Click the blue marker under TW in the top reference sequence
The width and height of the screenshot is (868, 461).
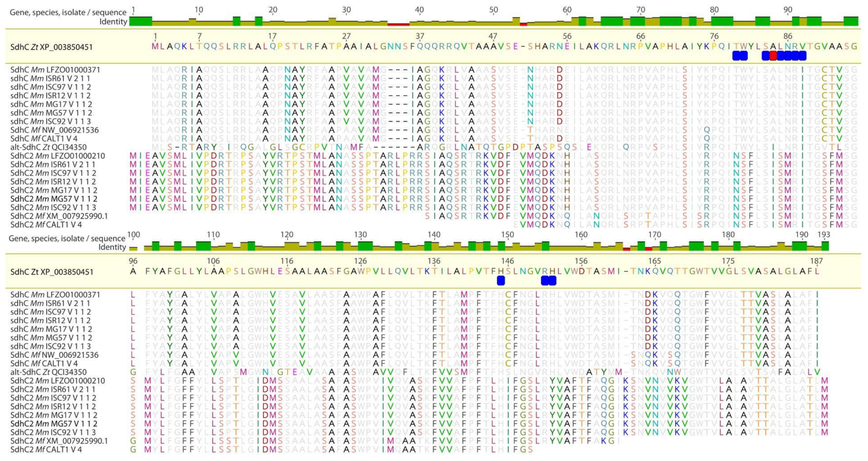pos(740,56)
